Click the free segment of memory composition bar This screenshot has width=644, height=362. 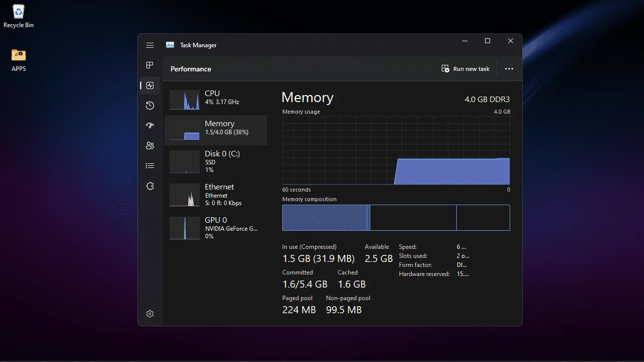pos(483,218)
